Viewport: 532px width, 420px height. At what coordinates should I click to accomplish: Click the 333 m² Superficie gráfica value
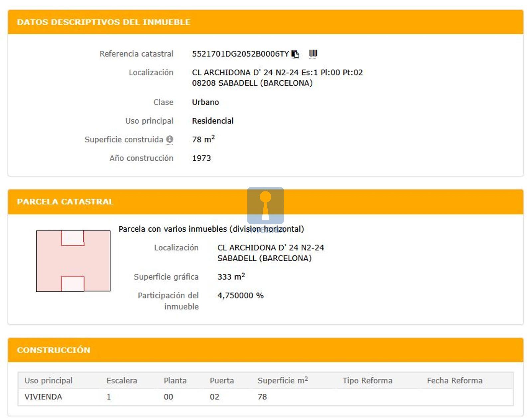coord(231,277)
